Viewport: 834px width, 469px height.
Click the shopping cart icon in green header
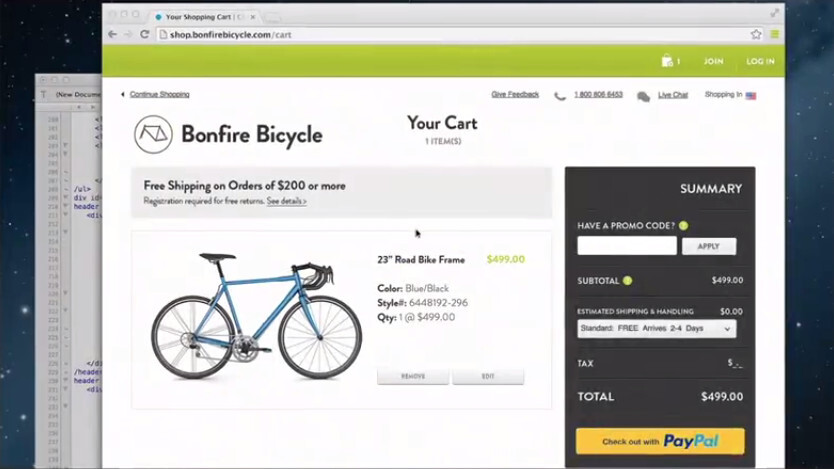click(667, 61)
